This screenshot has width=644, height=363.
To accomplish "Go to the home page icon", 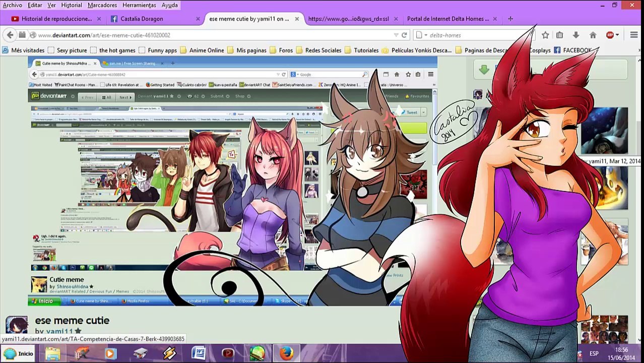I will (x=593, y=35).
